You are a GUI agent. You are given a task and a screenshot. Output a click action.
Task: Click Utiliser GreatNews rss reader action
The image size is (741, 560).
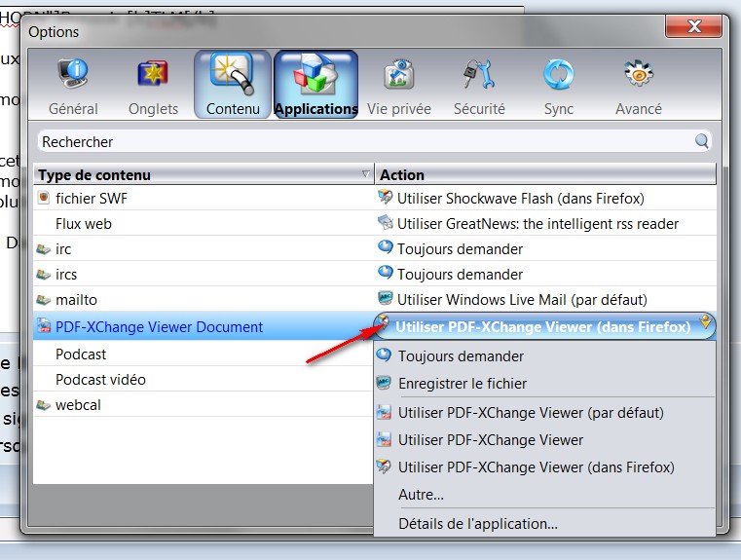tap(537, 224)
